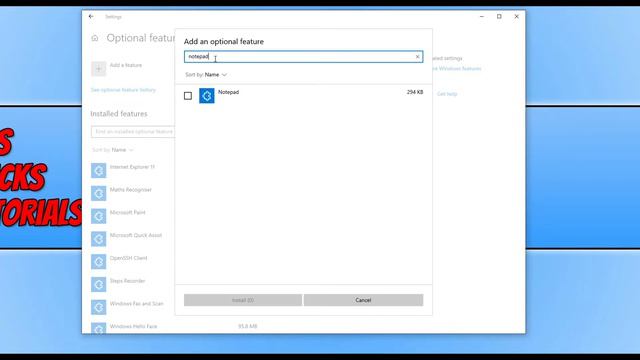This screenshot has height=360, width=640.
Task: Close the Settings window
Action: (516, 17)
